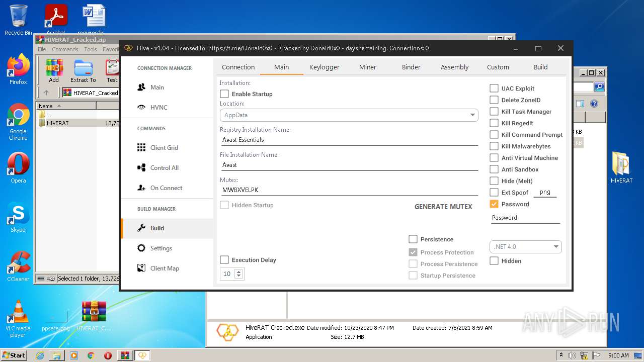This screenshot has width=644, height=362.
Task: Open Recycle Bin desktop icon
Action: (18, 20)
